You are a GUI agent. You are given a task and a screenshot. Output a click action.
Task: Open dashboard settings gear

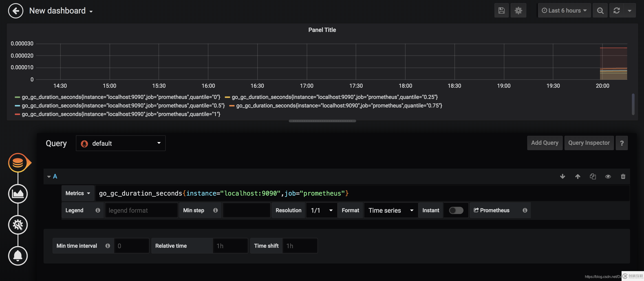tap(518, 11)
